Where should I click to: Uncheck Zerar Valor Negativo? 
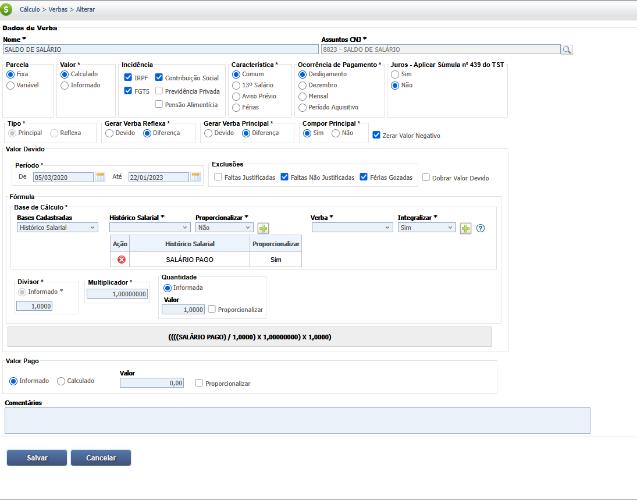376,135
